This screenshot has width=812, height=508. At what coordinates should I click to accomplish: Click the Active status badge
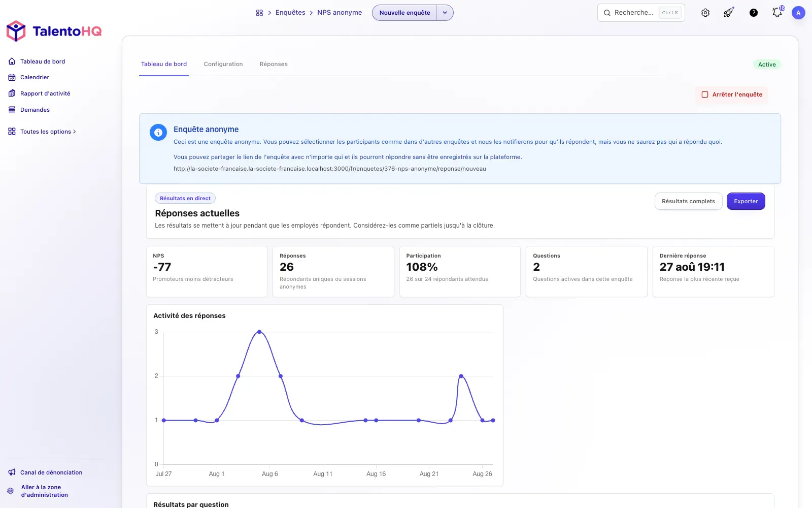click(x=767, y=65)
